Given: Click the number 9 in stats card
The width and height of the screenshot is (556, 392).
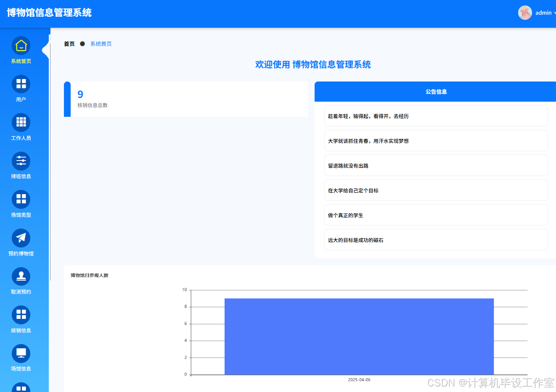Looking at the screenshot, I should [x=80, y=94].
